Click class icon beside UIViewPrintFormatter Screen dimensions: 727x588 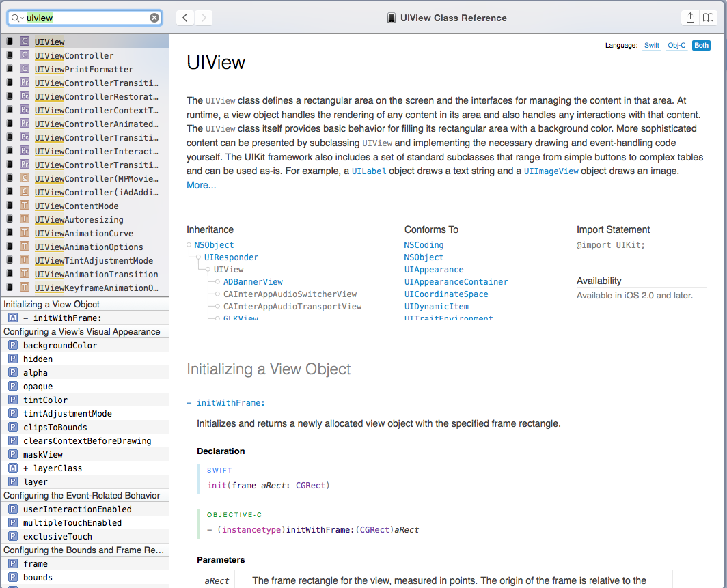tap(25, 68)
